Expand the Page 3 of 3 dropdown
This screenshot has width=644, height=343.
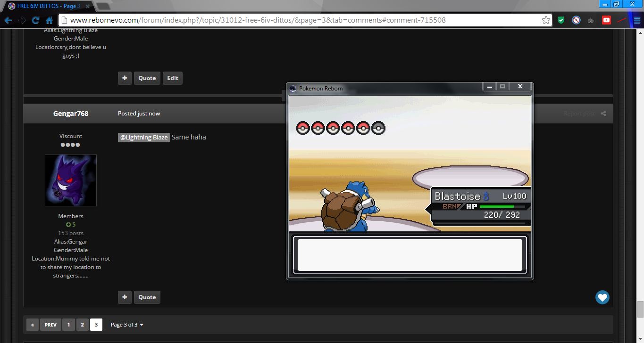pyautogui.click(x=127, y=325)
